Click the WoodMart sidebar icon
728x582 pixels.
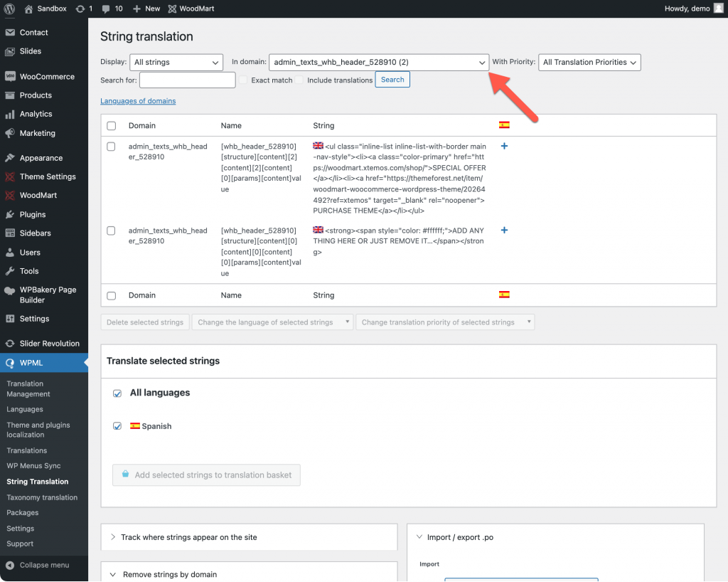pyautogui.click(x=10, y=195)
